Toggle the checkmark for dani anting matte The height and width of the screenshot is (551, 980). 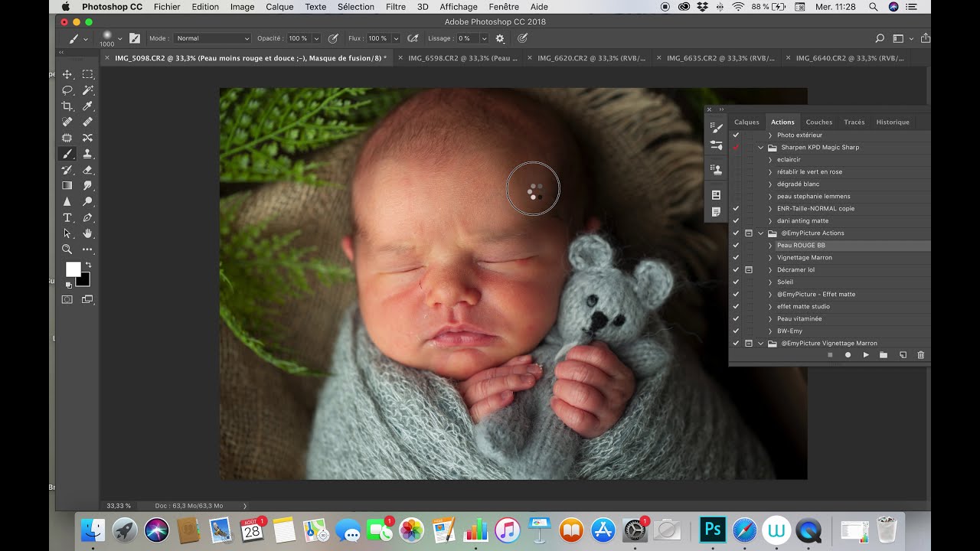[736, 220]
